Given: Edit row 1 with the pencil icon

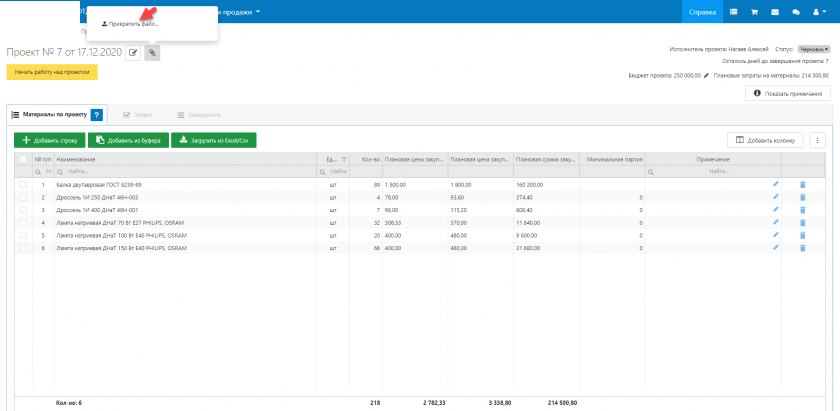Looking at the screenshot, I should tap(775, 185).
